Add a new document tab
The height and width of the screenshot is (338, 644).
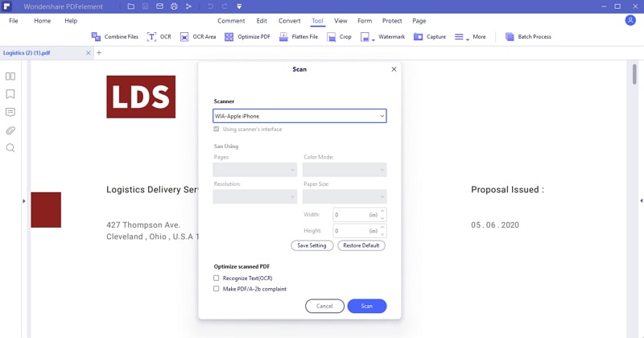point(98,52)
